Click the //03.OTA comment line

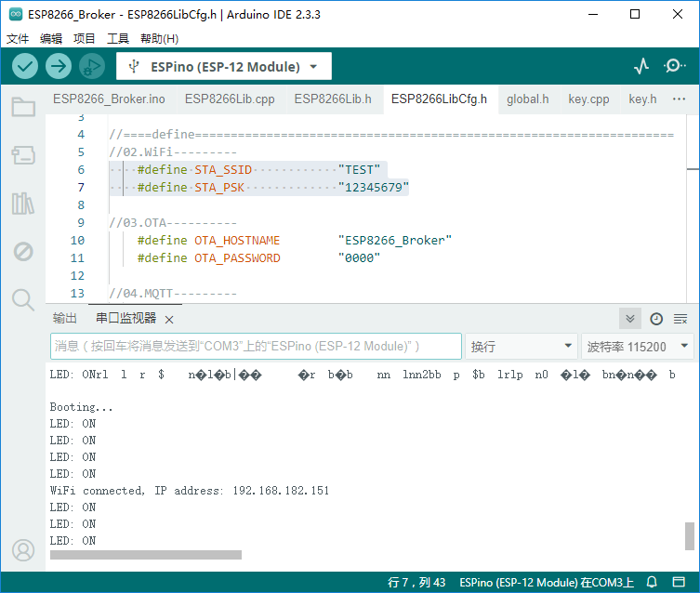pyautogui.click(x=173, y=223)
